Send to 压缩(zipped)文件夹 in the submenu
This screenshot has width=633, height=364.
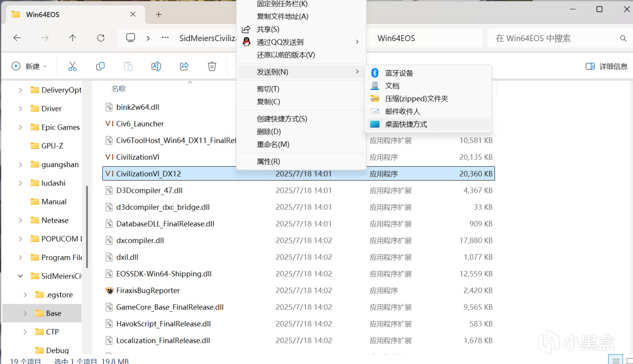pos(428,98)
